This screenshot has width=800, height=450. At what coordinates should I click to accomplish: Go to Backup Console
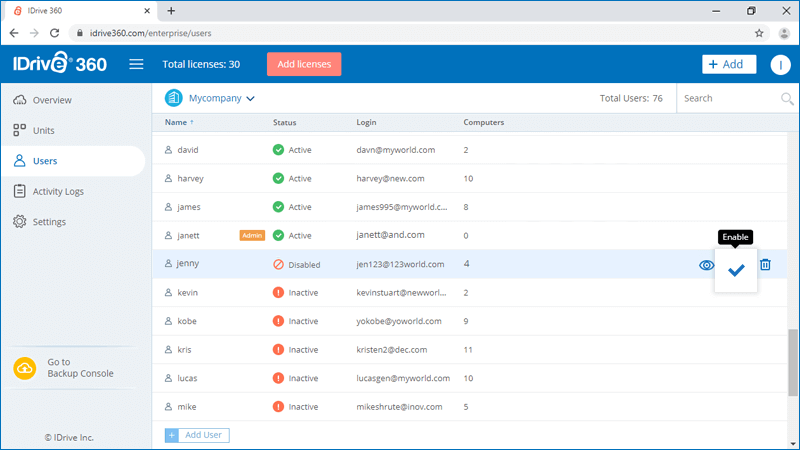click(80, 368)
